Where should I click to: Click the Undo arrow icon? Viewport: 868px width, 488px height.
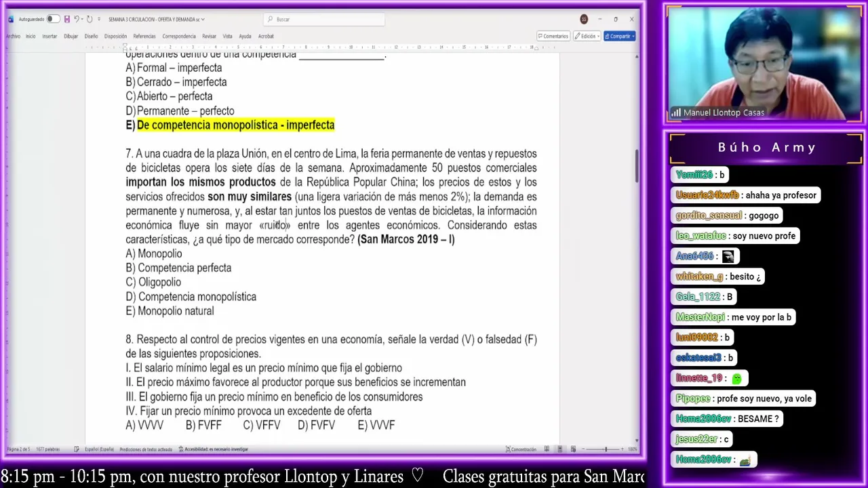76,19
